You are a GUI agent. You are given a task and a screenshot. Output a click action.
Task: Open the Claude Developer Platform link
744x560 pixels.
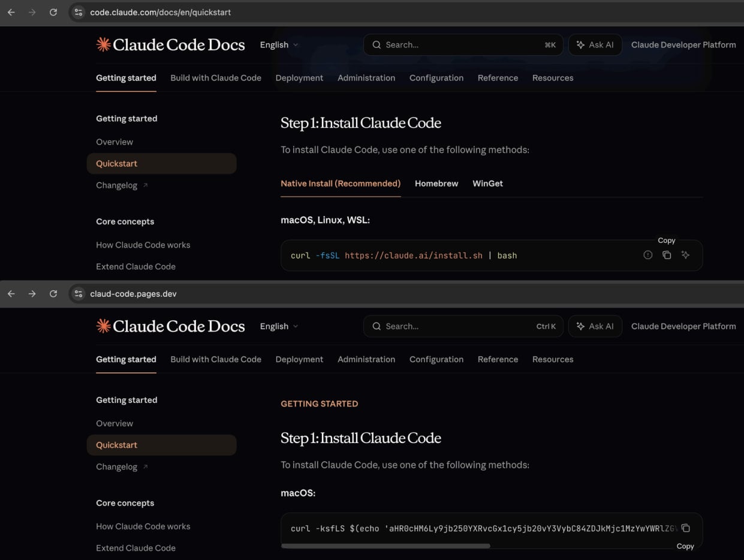coord(683,44)
